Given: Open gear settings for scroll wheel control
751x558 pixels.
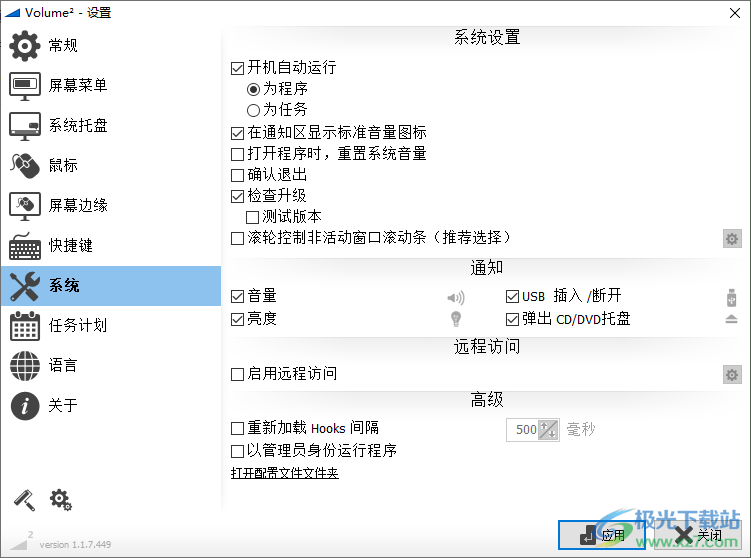Looking at the screenshot, I should (x=732, y=238).
